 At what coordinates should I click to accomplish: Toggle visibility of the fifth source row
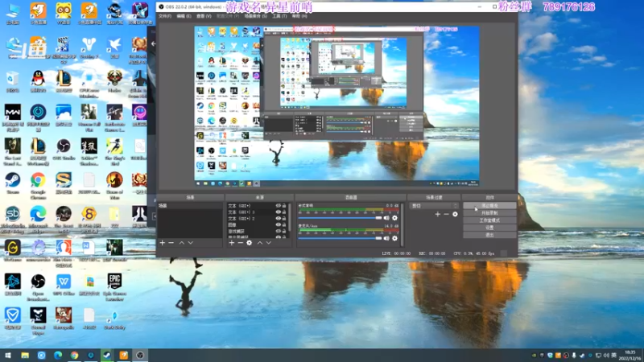(x=278, y=231)
